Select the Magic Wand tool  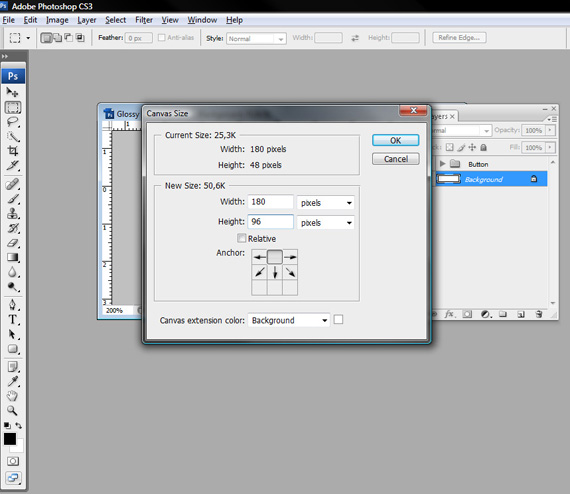pos(13,136)
